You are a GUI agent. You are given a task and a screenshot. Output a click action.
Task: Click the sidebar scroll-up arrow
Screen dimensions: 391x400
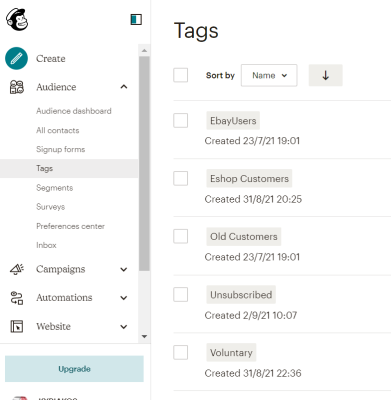pos(144,51)
